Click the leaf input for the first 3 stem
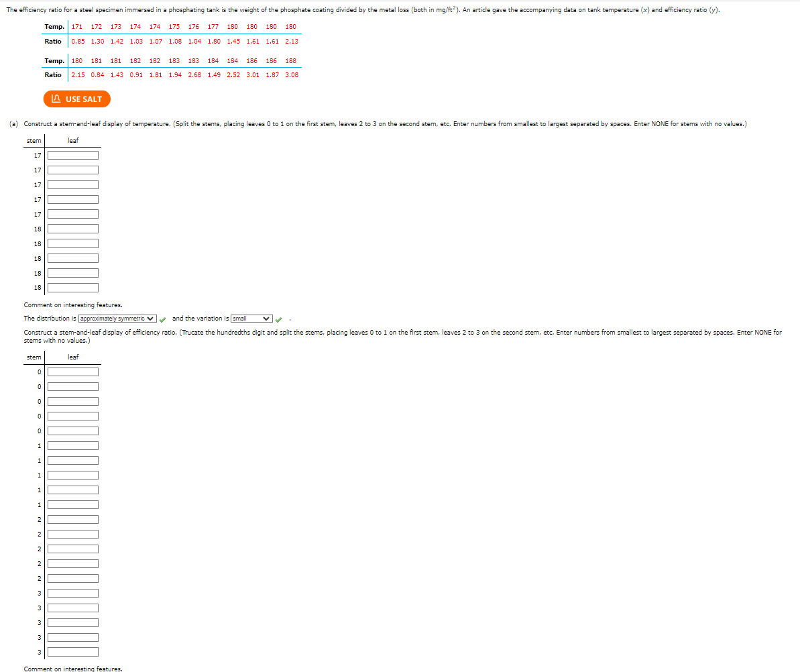Viewport: 800px width, 672px height. coord(72,592)
